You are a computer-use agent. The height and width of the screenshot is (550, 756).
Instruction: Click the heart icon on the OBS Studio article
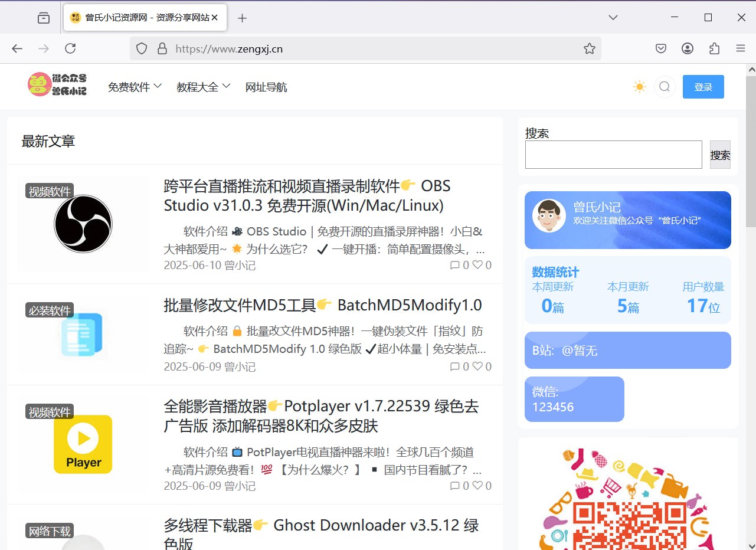pos(477,265)
